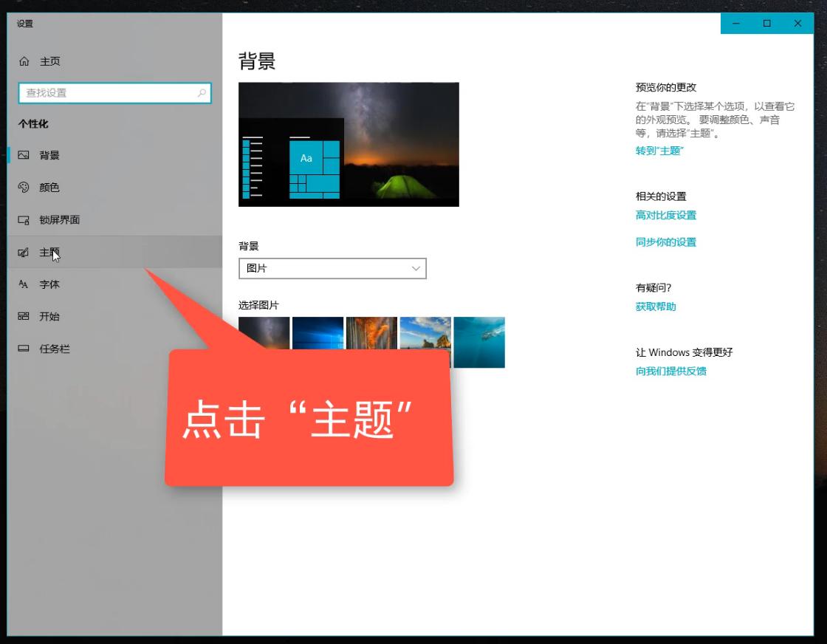The width and height of the screenshot is (827, 644).
Task: Expand the dropdown arrow next to 图片
Action: 416,268
